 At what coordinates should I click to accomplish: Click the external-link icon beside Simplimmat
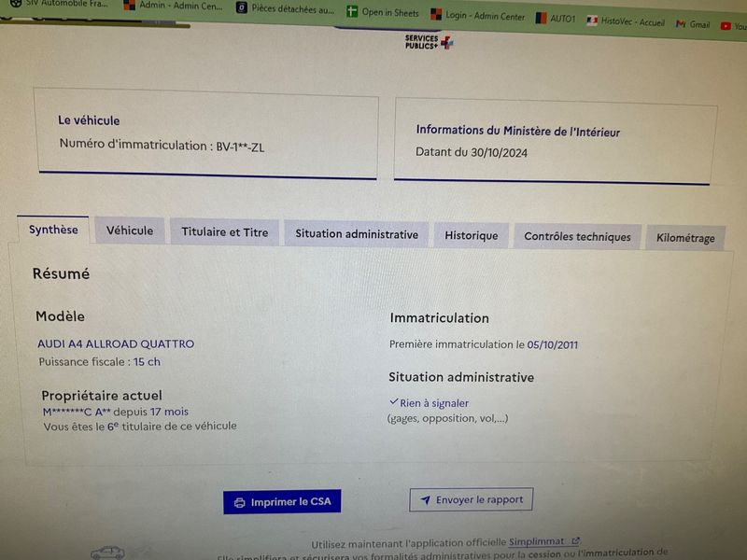pos(575,541)
